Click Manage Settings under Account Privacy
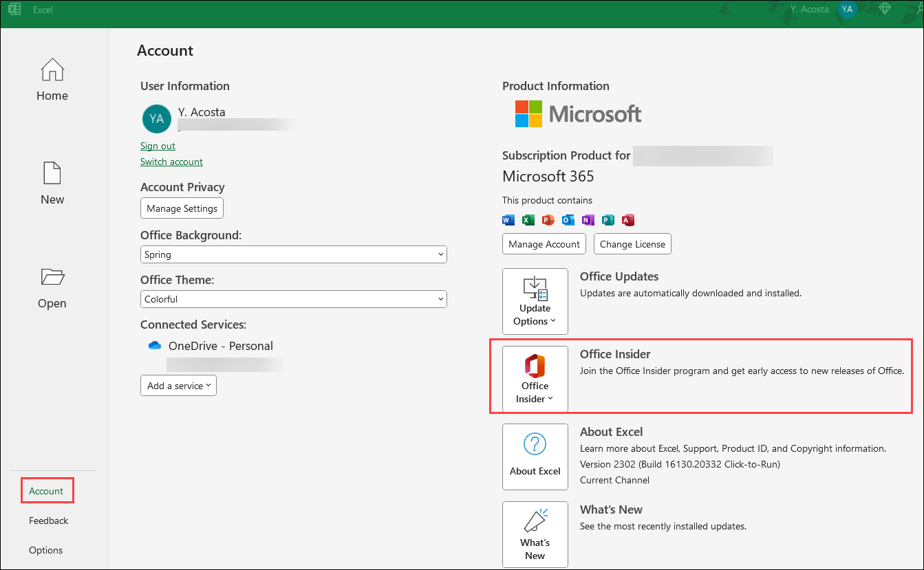This screenshot has height=570, width=924. (182, 208)
